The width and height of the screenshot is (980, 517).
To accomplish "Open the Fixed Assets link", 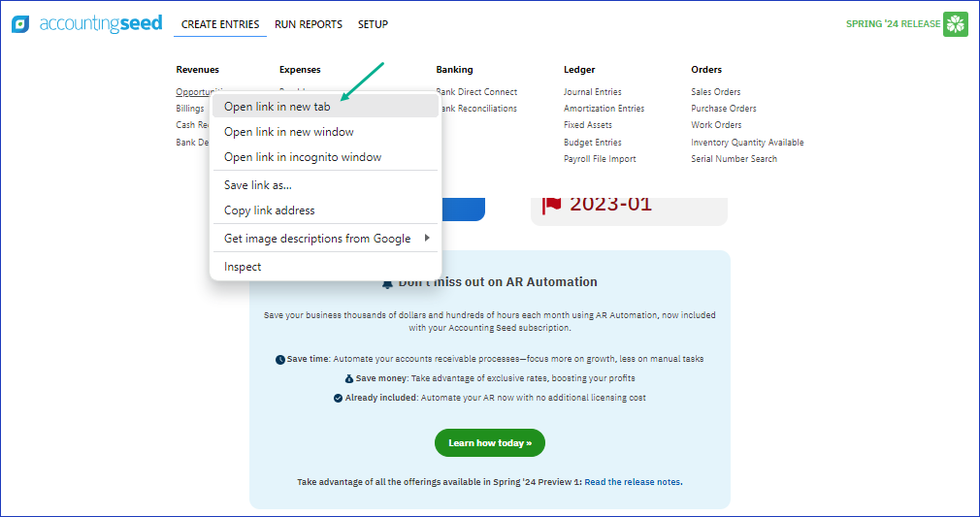I will tap(588, 125).
